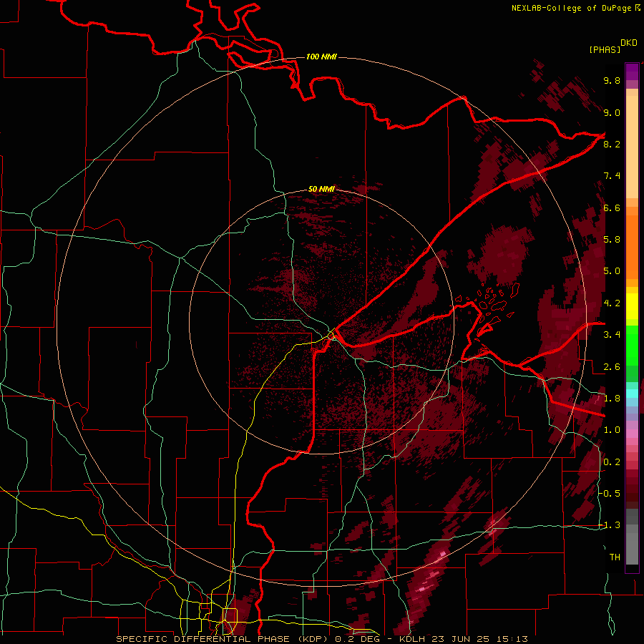Pick the gray segment of the color bar
Viewport: 644px width, 644px height.
point(632,537)
